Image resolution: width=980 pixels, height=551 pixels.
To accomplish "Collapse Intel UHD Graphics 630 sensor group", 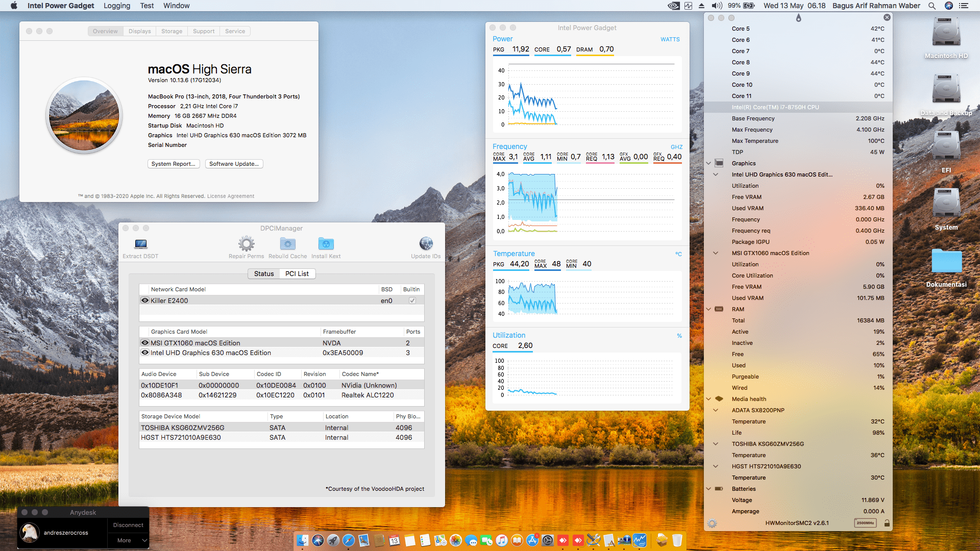I will point(716,174).
